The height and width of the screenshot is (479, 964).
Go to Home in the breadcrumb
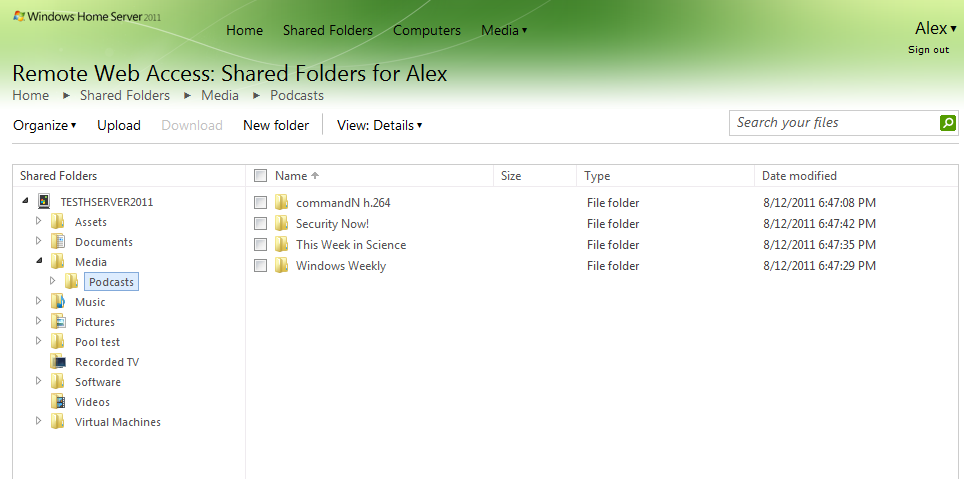31,95
